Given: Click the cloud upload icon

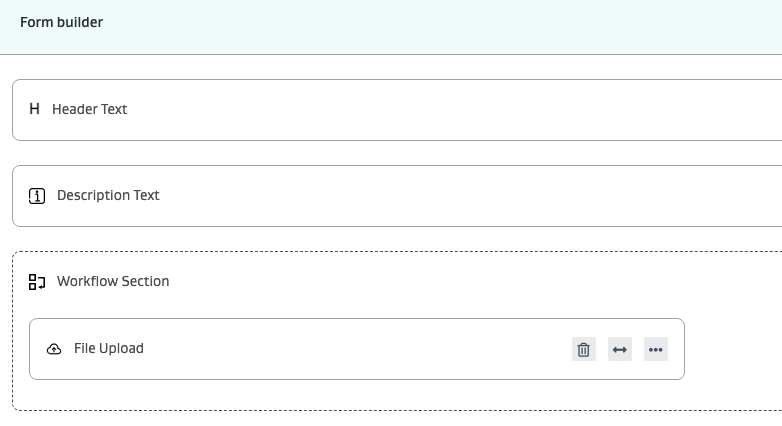Looking at the screenshot, I should [54, 349].
